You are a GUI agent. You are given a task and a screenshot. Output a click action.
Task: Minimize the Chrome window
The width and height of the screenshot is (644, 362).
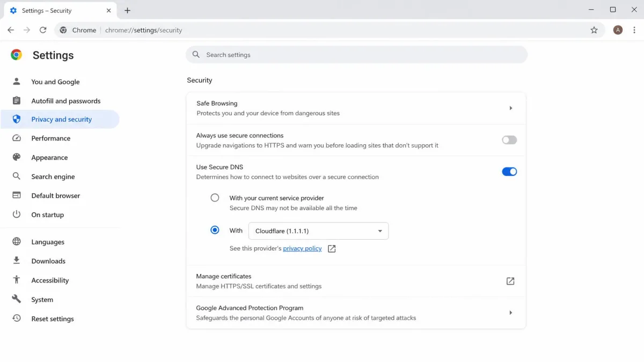(x=592, y=10)
